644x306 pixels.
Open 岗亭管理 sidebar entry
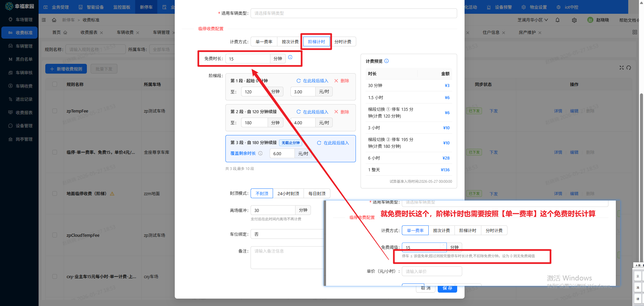click(x=20, y=139)
